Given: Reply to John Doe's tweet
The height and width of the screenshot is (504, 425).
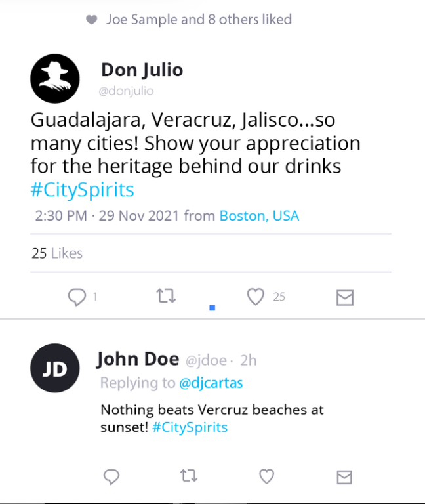Looking at the screenshot, I should point(112,476).
